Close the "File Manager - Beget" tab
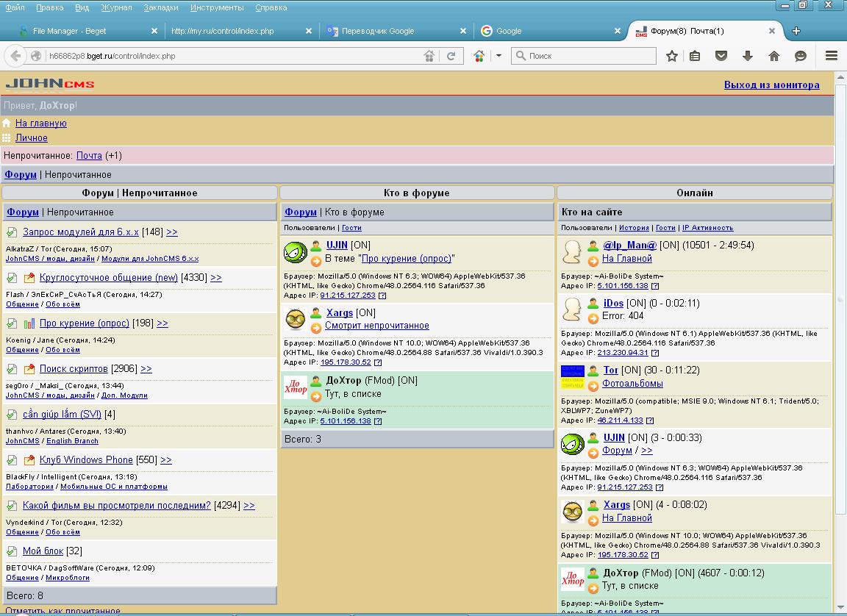 click(x=154, y=31)
